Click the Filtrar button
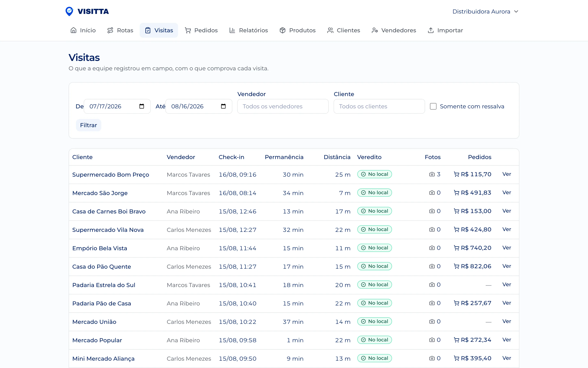Screen dimensions: 588x368 coord(88,125)
